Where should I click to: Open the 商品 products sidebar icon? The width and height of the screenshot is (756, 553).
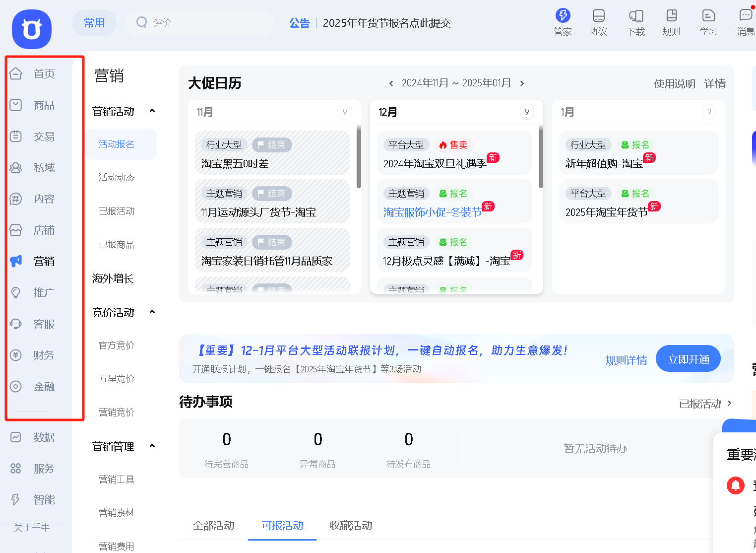pos(16,105)
